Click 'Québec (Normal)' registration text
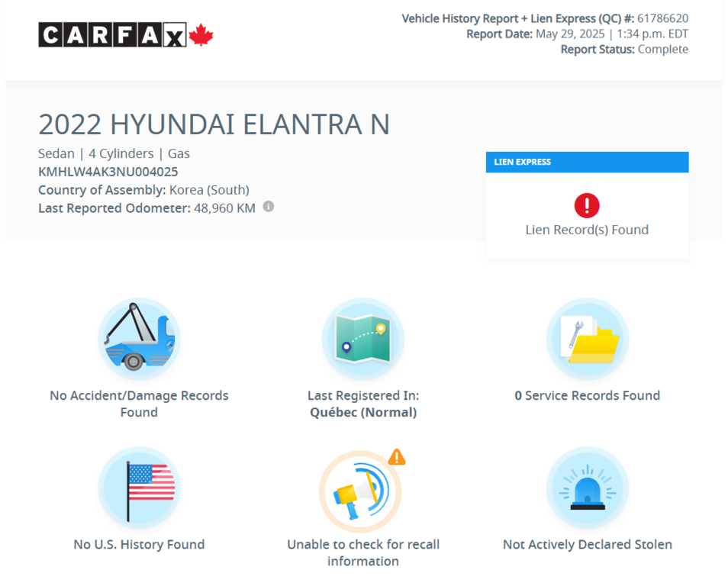 point(363,412)
